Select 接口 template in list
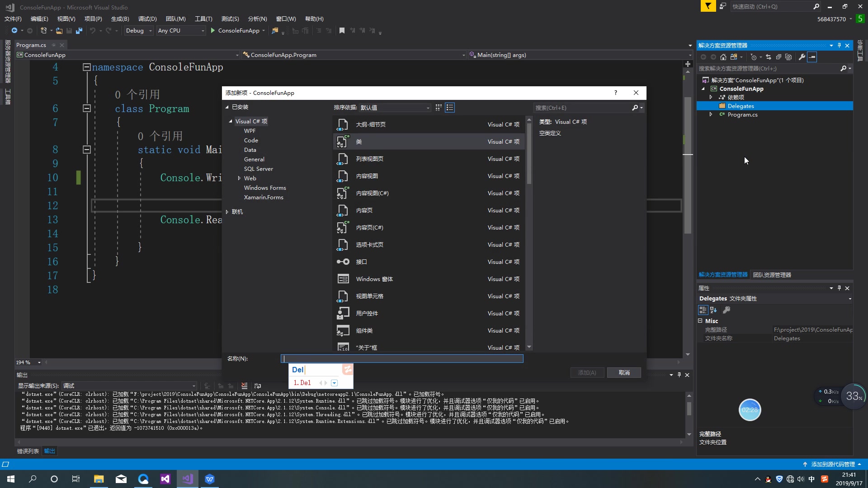This screenshot has width=868, height=488. pos(429,262)
